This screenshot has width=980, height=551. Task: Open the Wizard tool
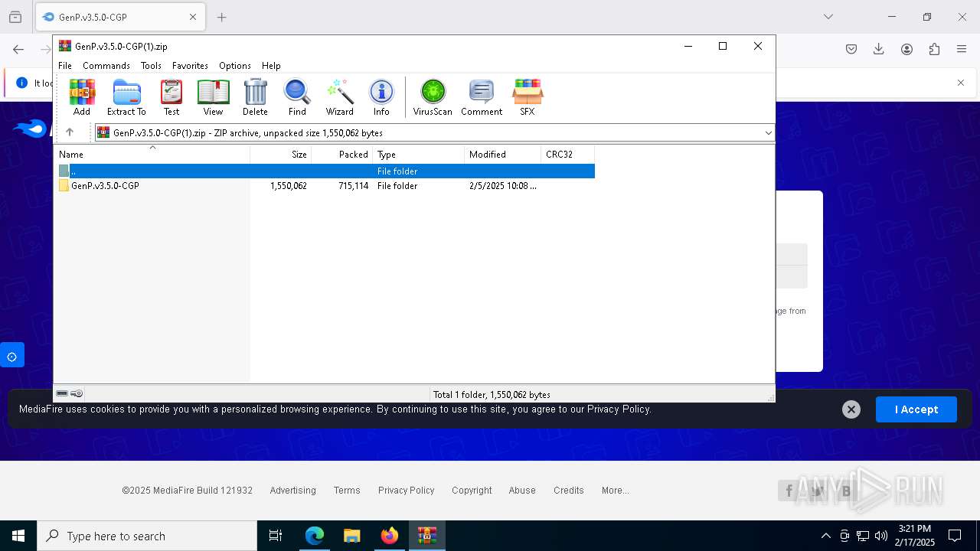coord(340,97)
